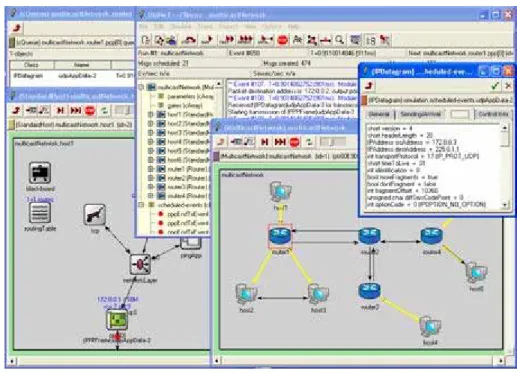Click the red Stop simulation icon in main toolbar

(282, 40)
